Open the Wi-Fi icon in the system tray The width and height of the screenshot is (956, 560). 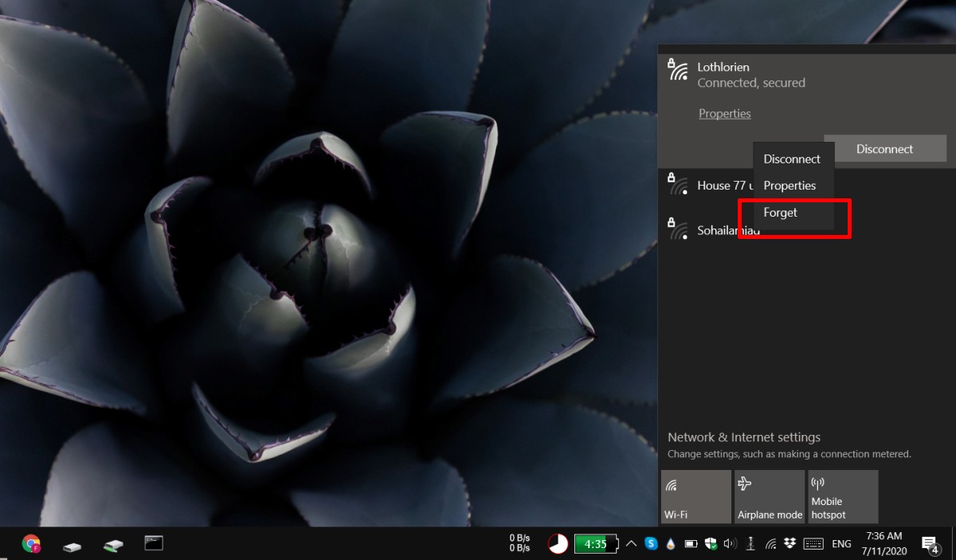(x=771, y=544)
